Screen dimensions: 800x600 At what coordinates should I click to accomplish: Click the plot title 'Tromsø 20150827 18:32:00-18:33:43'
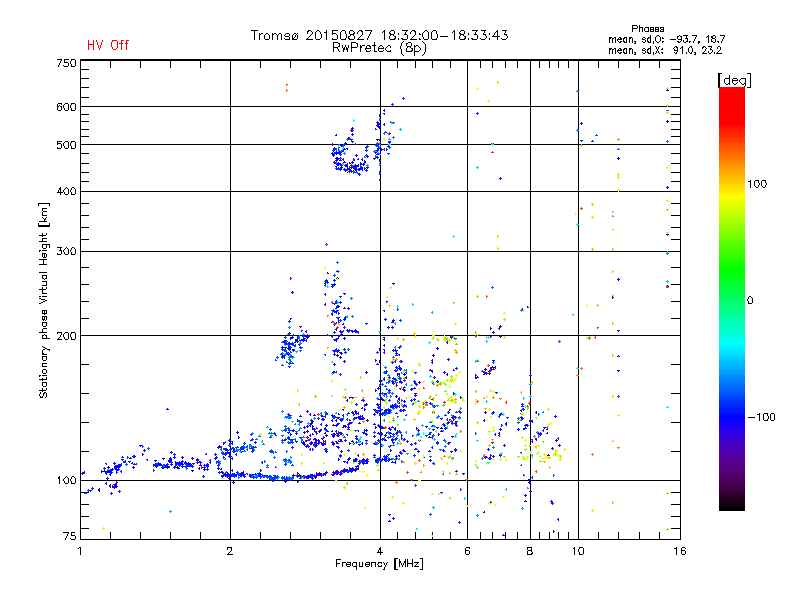379,35
